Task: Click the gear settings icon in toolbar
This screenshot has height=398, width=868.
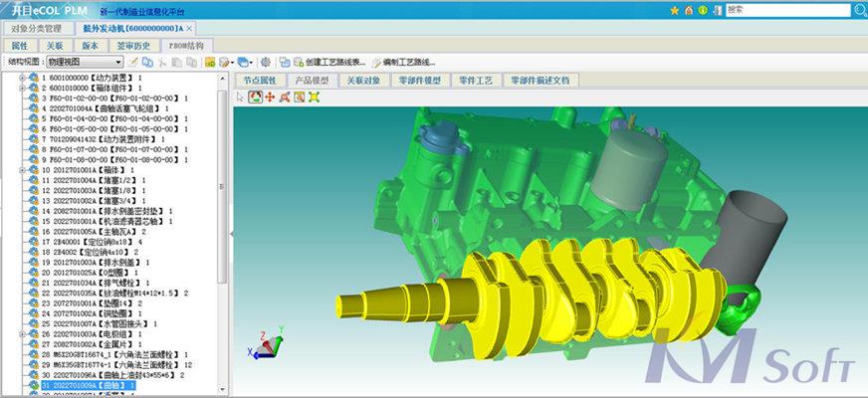Action: click(265, 62)
